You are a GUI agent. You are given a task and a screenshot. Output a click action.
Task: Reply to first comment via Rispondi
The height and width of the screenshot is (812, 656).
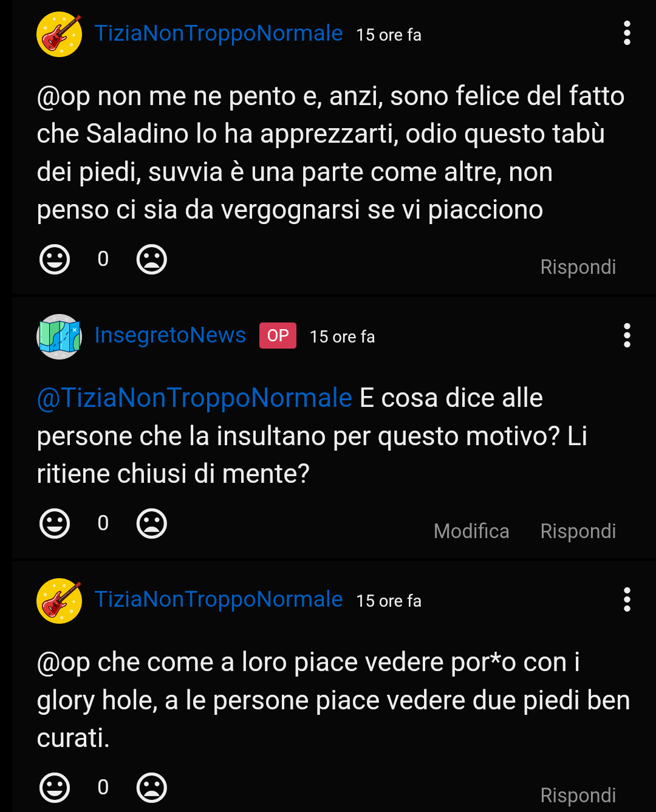578,267
